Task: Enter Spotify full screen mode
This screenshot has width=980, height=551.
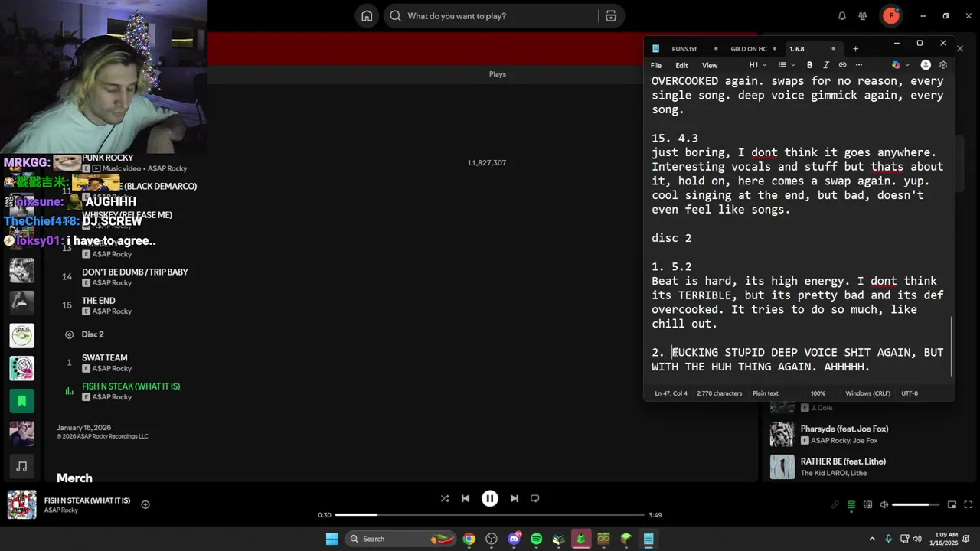Action: [968, 504]
